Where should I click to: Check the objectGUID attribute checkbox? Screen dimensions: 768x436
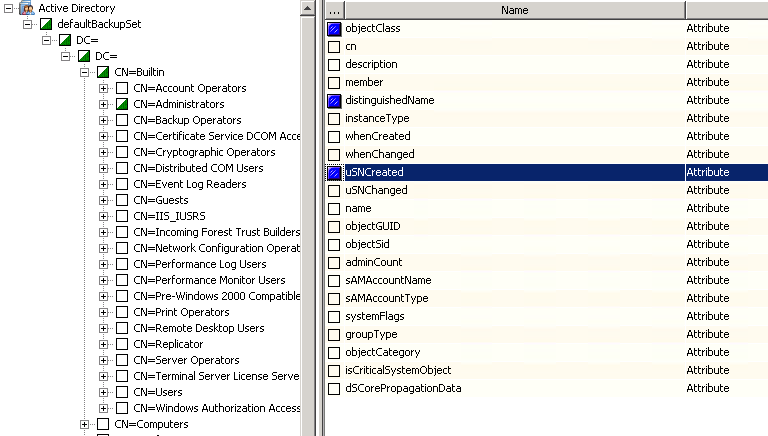pos(334,227)
